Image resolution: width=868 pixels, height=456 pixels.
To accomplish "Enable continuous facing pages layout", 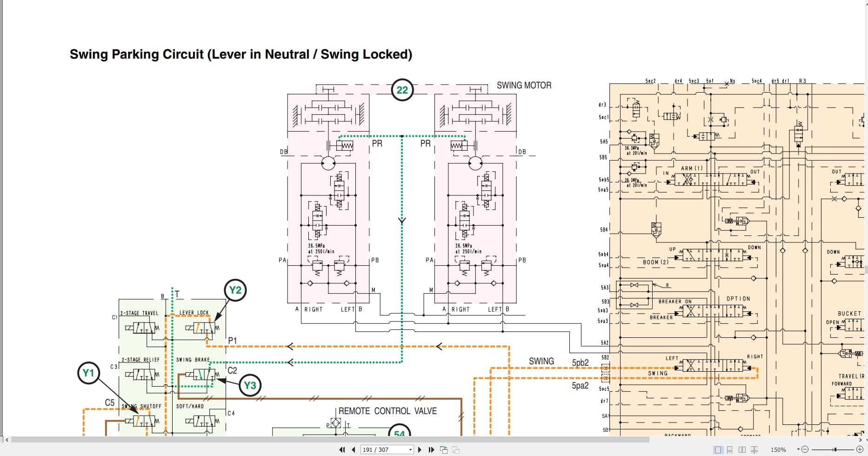I will pyautogui.click(x=754, y=449).
